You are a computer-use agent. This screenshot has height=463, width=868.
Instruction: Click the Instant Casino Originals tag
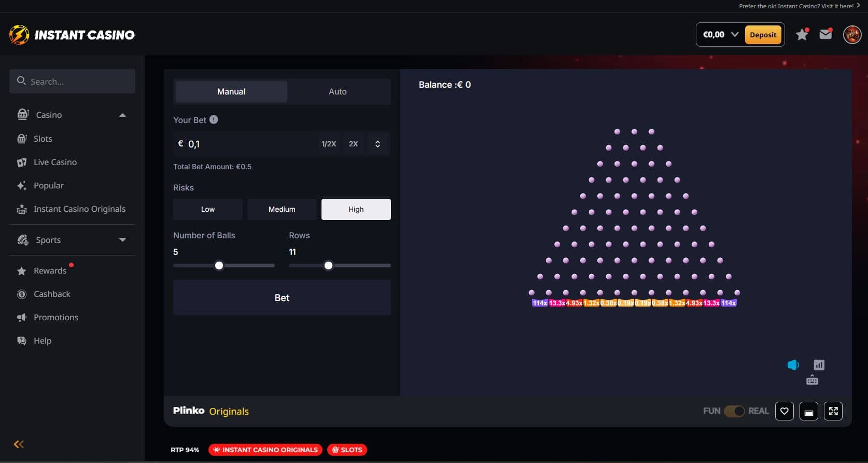[265, 450]
